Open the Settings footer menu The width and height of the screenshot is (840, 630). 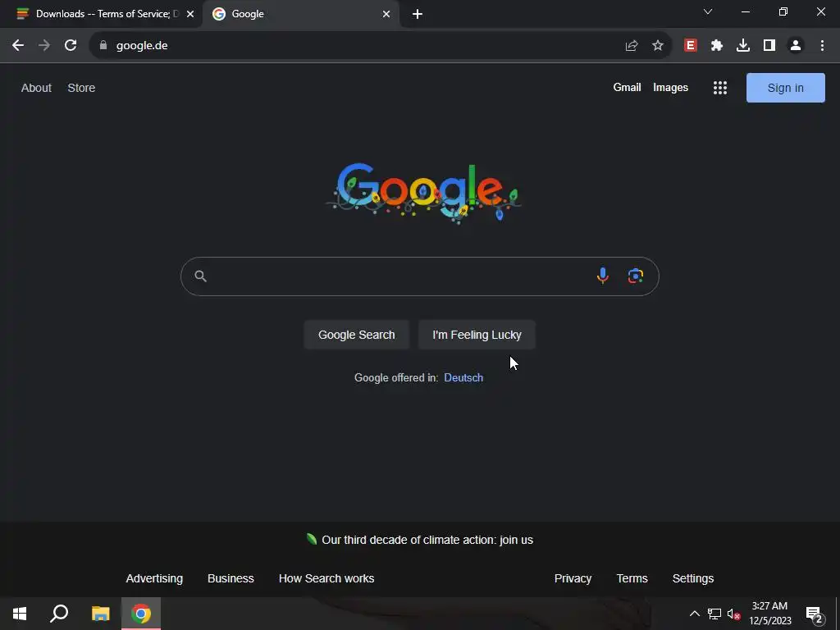point(692,578)
